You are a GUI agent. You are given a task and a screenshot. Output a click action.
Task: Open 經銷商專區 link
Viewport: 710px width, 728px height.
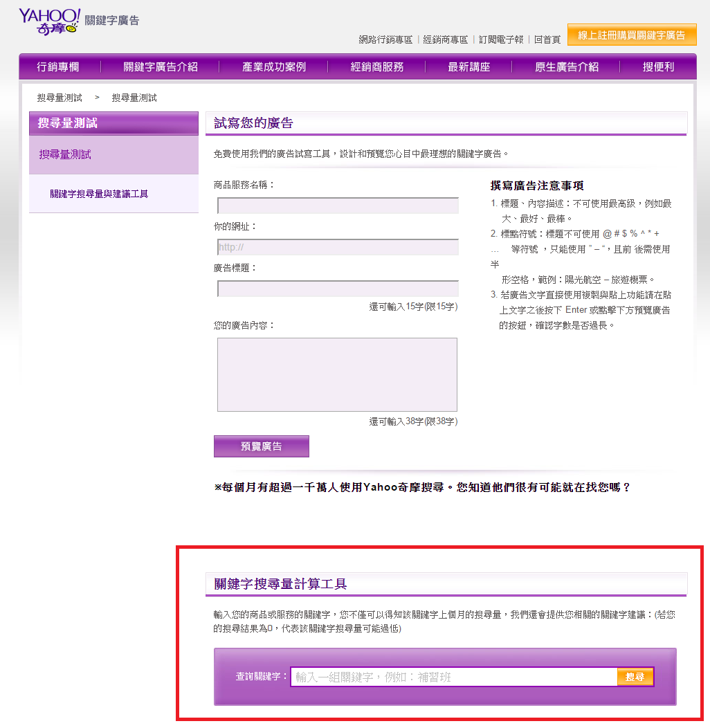445,39
